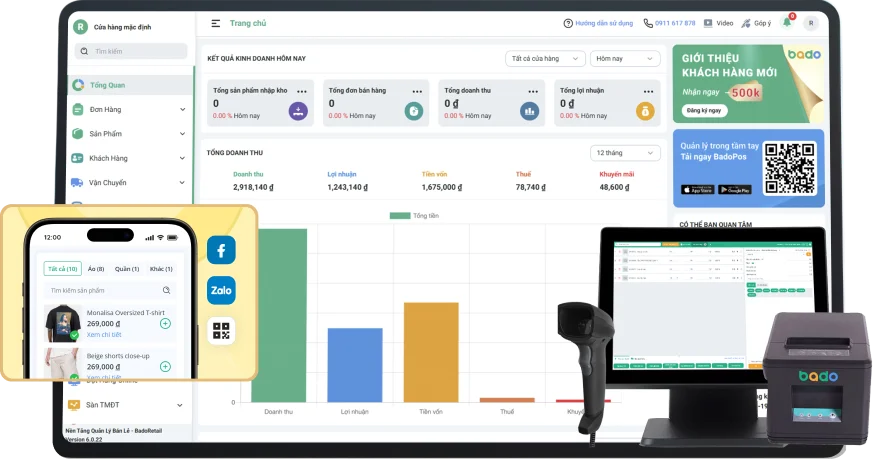Screen dimensions: 878x460
Task: Select the Khác (1) tab on phone
Action: [161, 269]
